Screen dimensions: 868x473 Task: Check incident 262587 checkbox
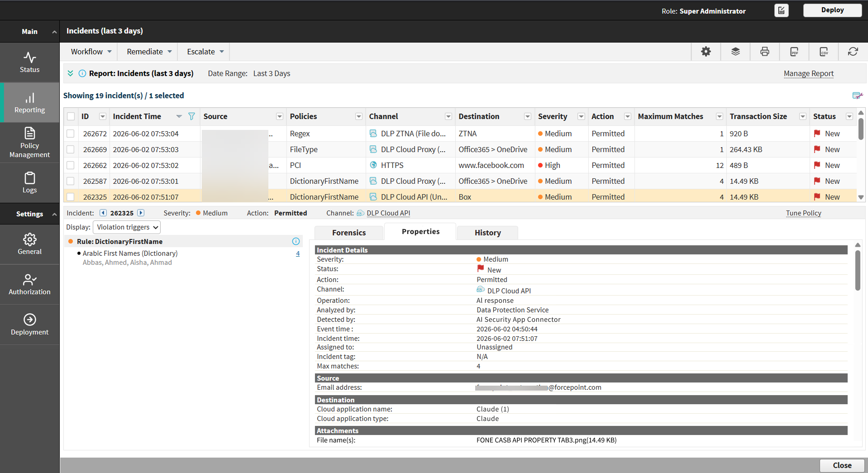(71, 181)
